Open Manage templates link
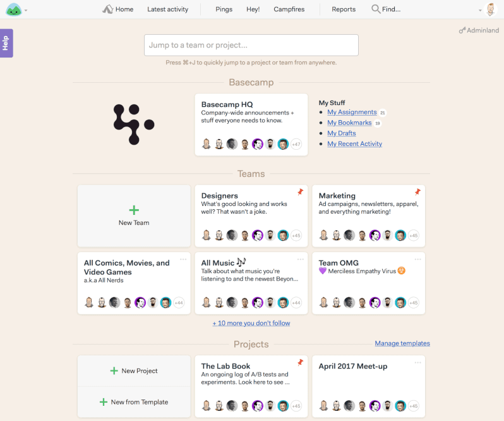 pos(402,343)
